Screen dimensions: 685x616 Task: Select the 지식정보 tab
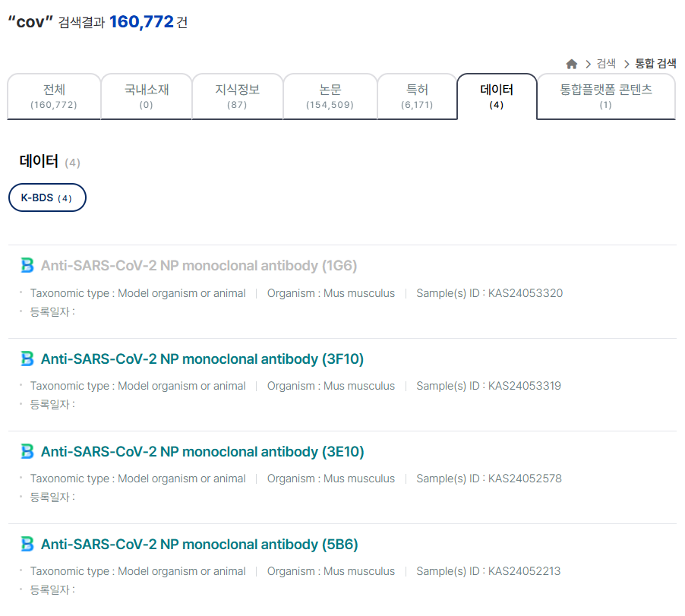(x=238, y=96)
